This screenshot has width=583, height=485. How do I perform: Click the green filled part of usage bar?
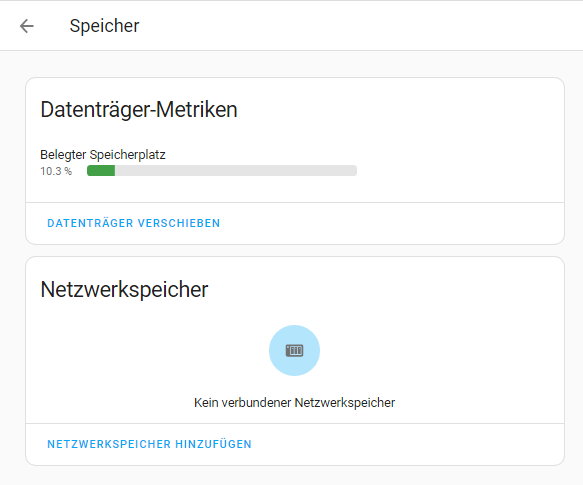[101, 171]
